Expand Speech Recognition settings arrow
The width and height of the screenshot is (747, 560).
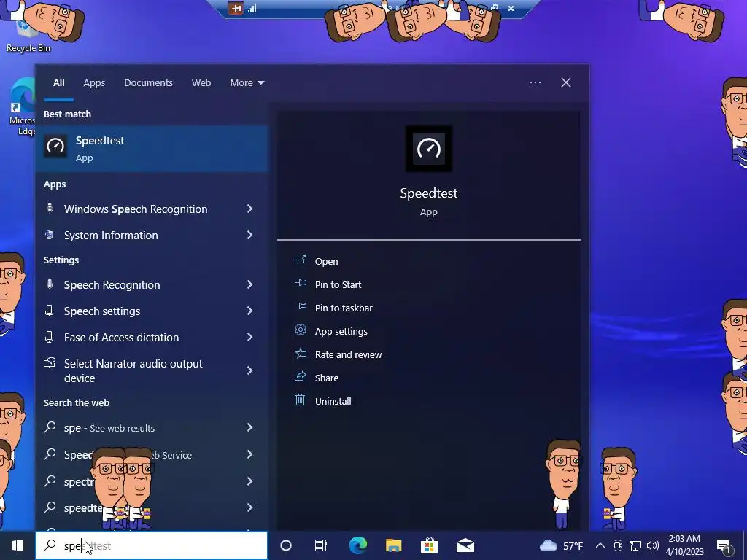[249, 284]
